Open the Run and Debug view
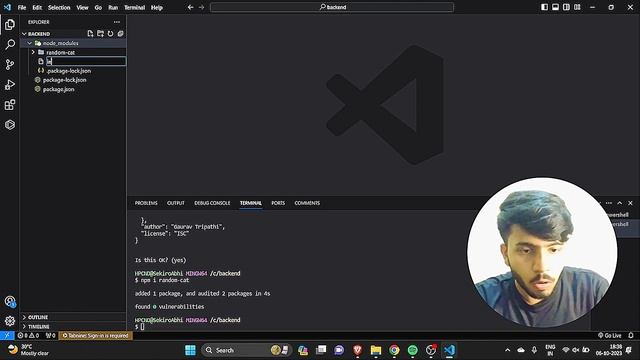Screen dimensions: 640x360 pos(10,84)
